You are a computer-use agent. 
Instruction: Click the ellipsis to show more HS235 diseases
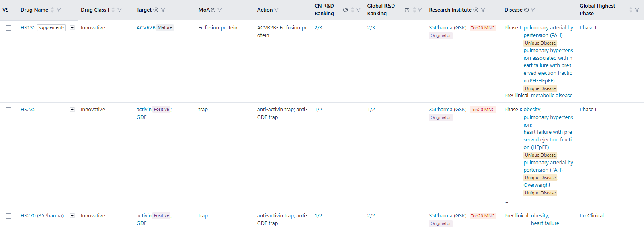click(506, 202)
